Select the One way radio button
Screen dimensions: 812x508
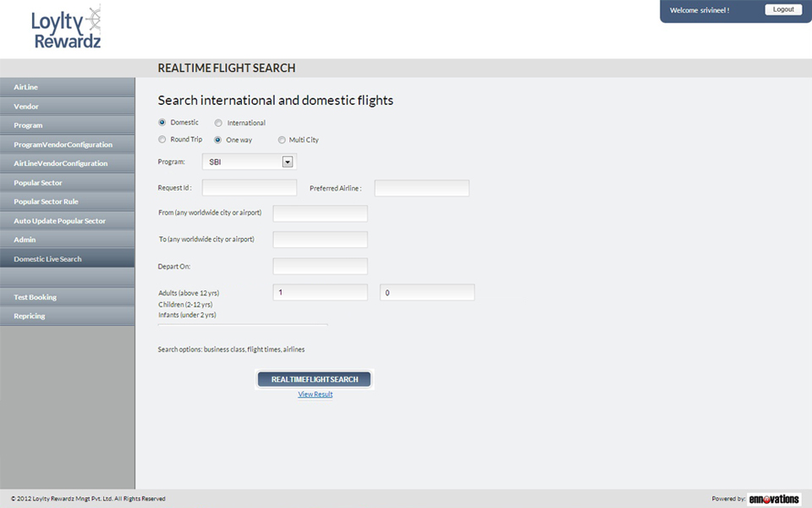coord(218,140)
